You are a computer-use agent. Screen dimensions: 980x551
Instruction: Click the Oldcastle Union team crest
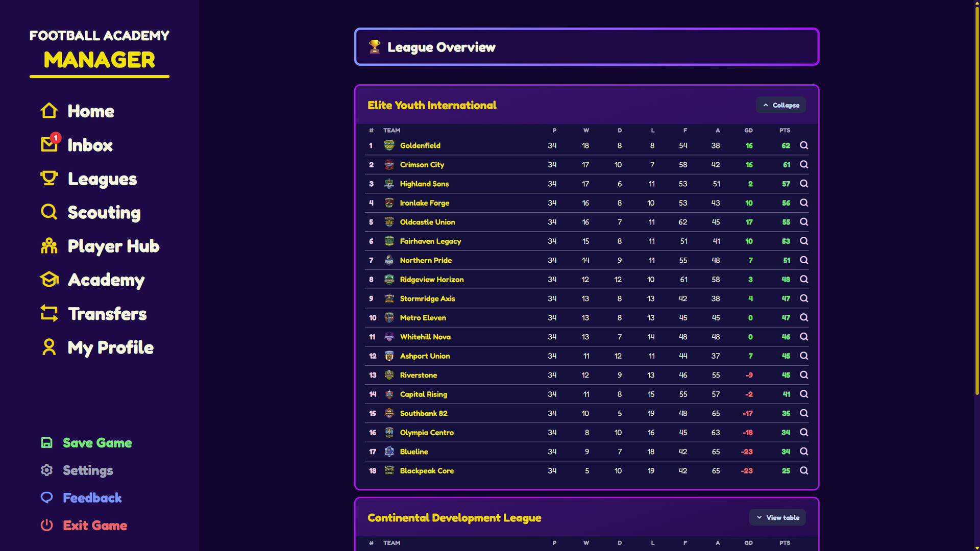pos(389,222)
